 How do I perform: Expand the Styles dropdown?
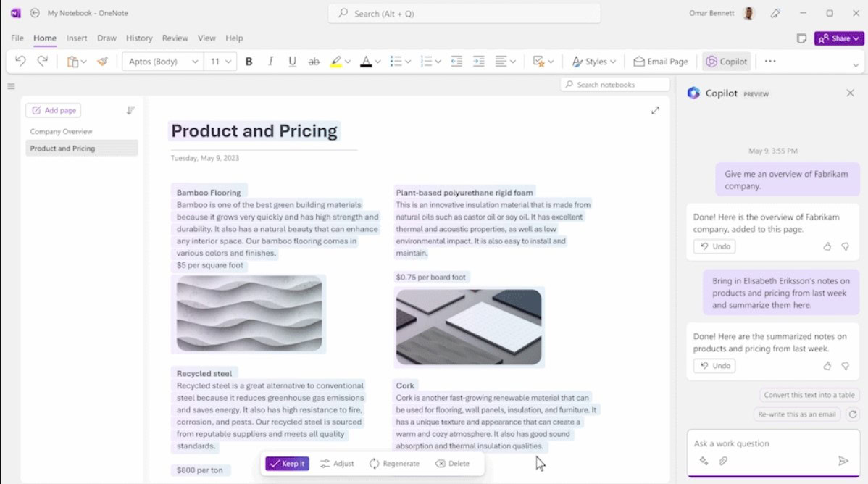(594, 62)
